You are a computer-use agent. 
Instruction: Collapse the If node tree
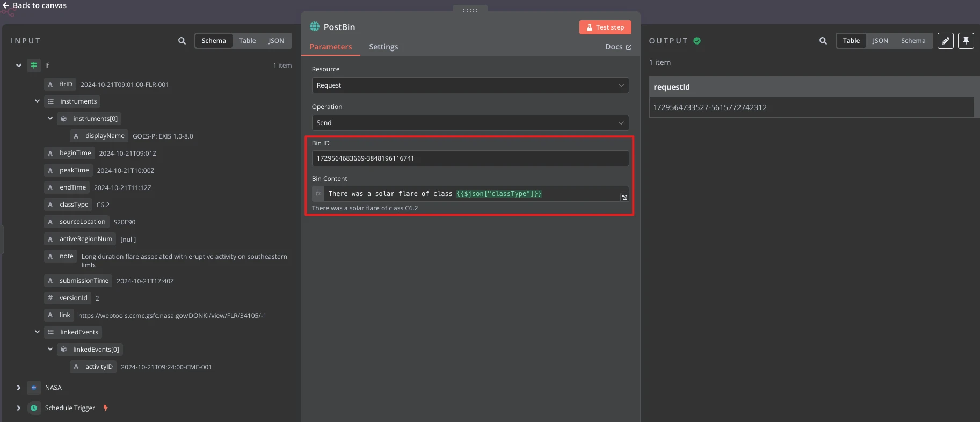coord(19,66)
